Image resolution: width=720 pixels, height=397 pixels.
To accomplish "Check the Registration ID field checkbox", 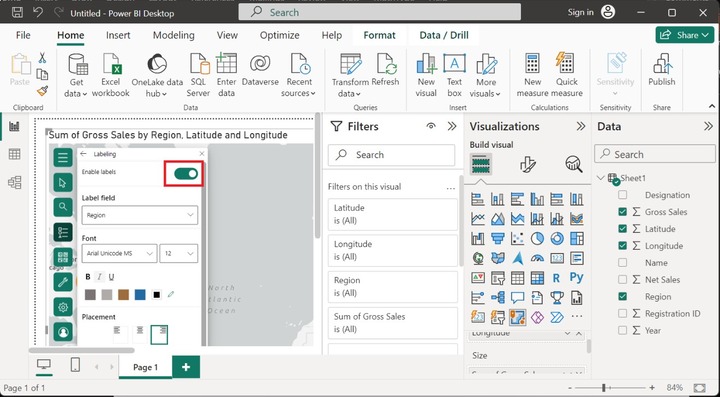I will tap(622, 313).
